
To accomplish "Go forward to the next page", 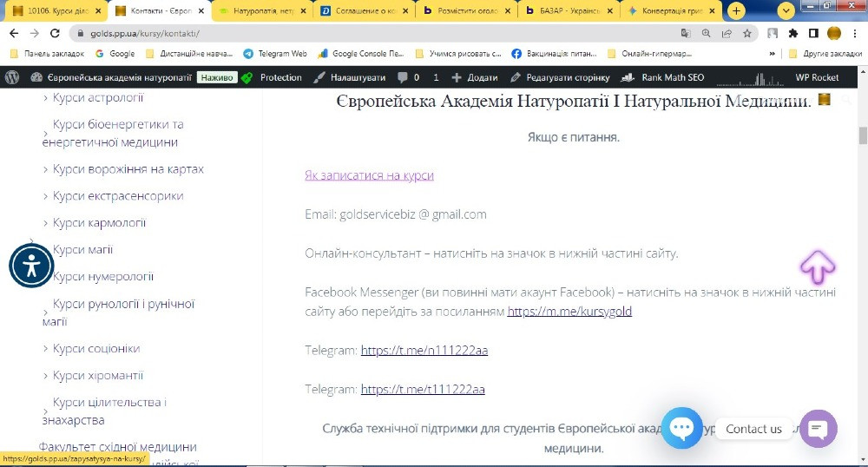I will tap(35, 33).
